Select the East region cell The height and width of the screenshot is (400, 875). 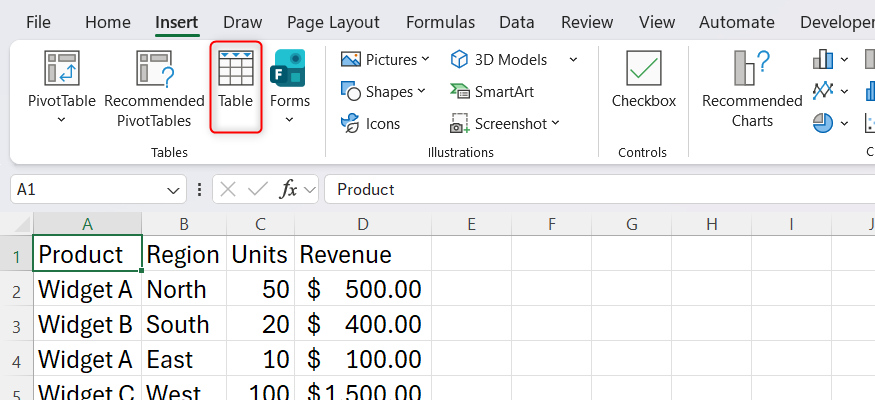click(184, 359)
